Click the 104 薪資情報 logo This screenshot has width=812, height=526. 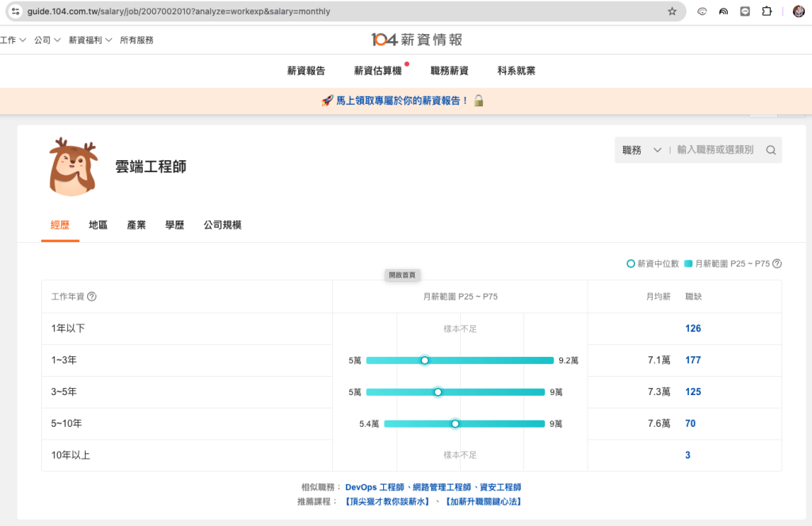(416, 40)
